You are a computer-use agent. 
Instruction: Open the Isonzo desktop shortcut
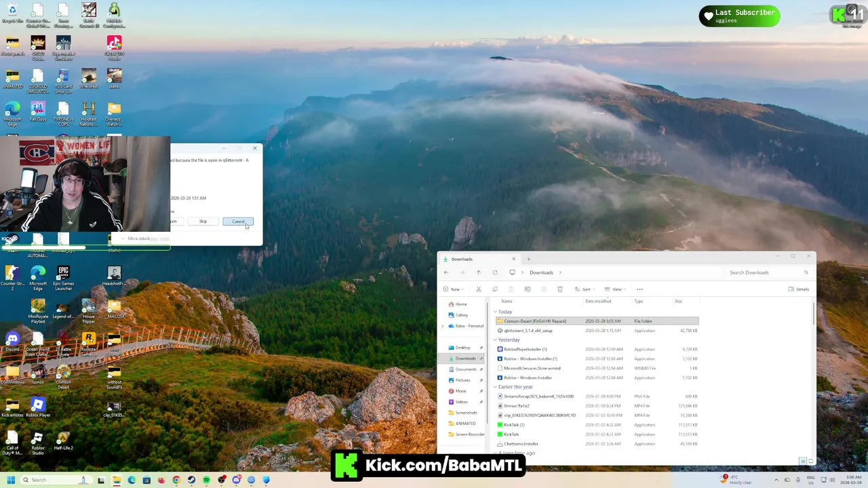(38, 373)
